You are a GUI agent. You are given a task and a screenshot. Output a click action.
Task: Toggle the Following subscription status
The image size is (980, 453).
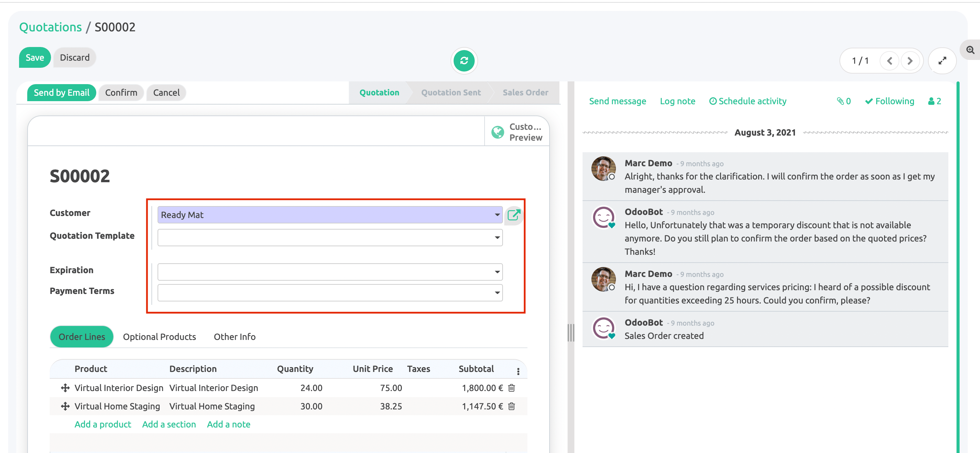889,101
